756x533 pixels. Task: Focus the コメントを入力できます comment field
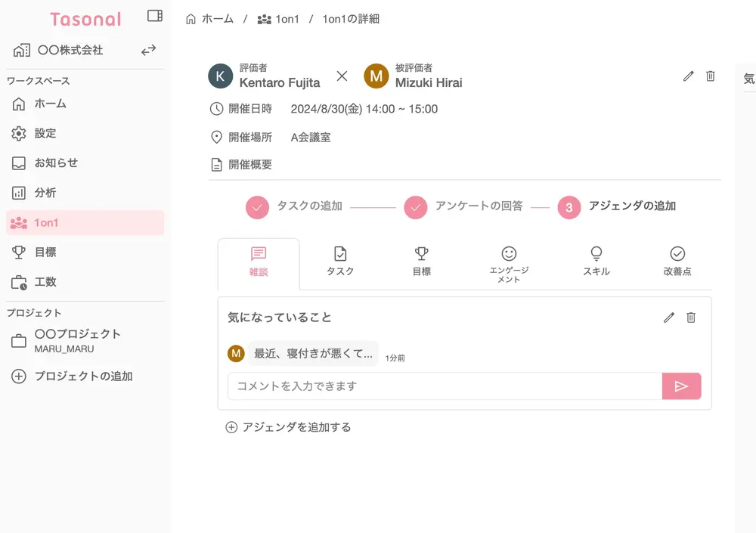[445, 386]
